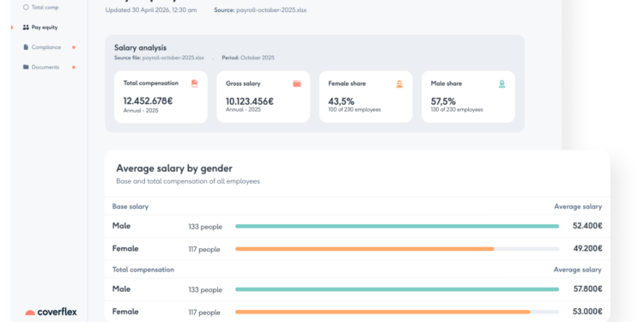Viewport: 644px width, 322px height.
Task: Click the Total compensation section label in table
Action: (x=143, y=270)
